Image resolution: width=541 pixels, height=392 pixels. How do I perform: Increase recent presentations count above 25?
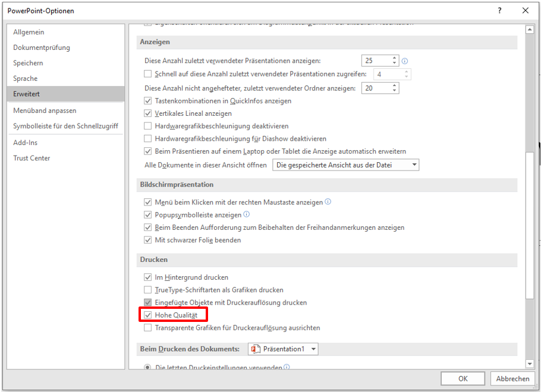(x=394, y=58)
